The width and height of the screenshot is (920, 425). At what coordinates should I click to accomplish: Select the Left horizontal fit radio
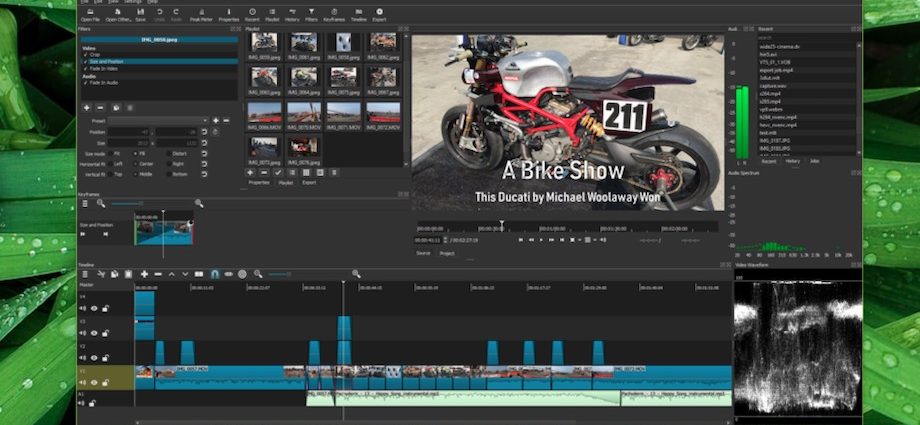110,164
